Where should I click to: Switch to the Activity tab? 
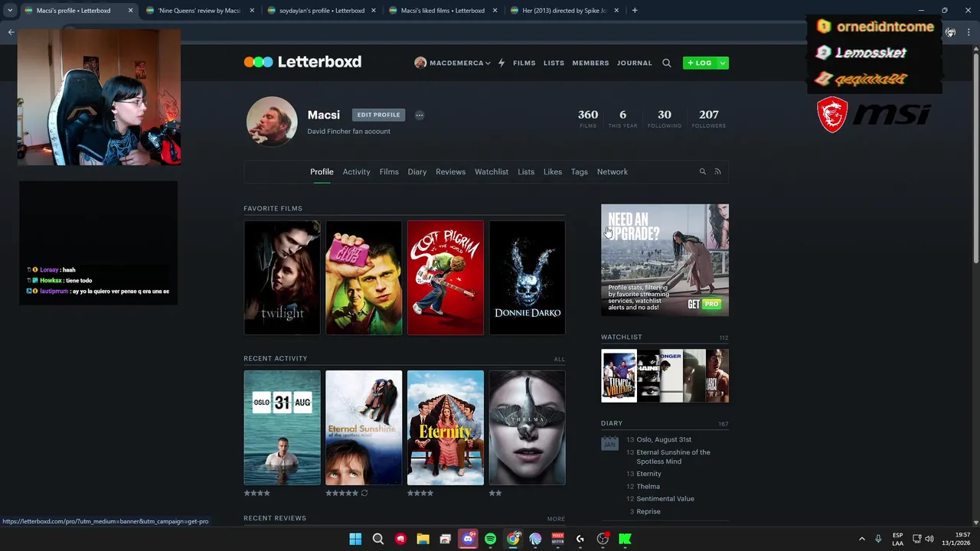356,171
